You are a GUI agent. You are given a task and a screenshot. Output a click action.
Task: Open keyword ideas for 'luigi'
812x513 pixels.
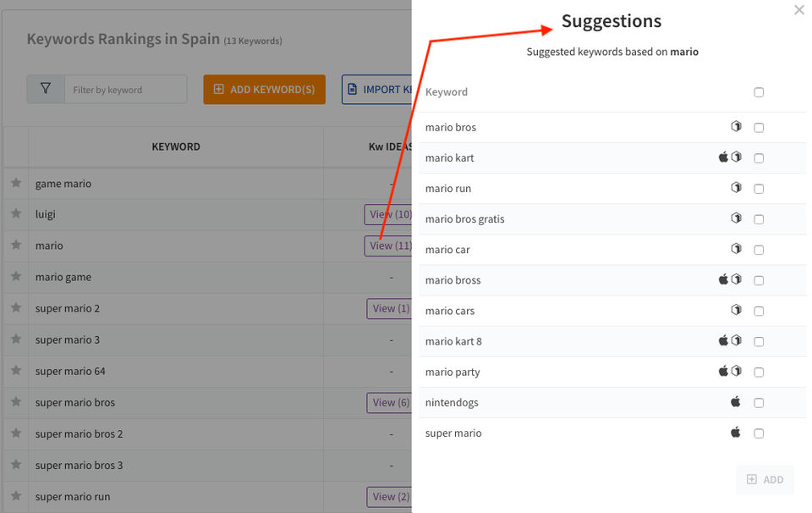(x=389, y=215)
